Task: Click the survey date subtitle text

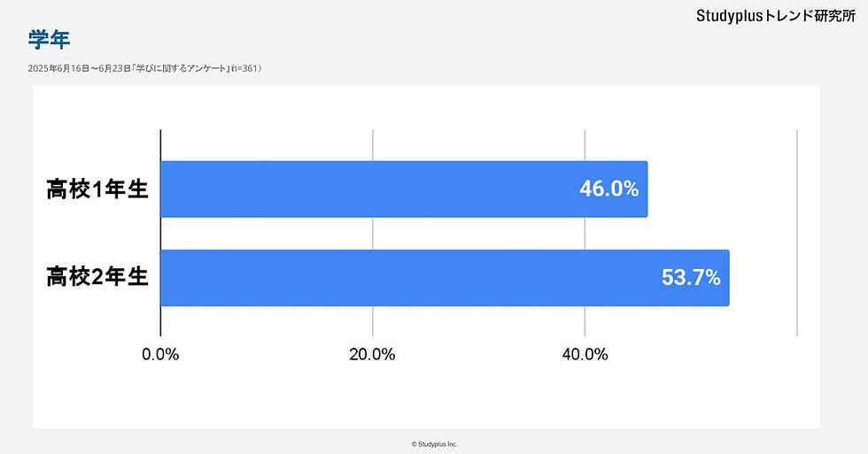Action: click(x=144, y=68)
